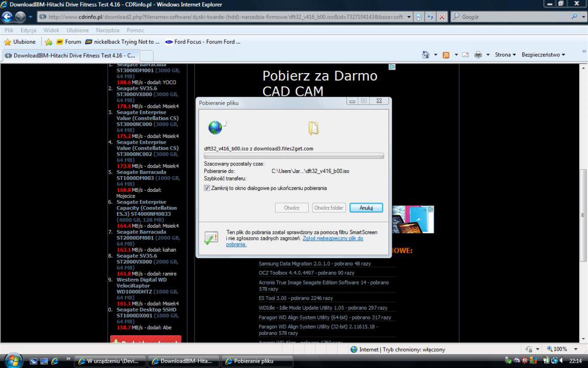
Task: Expand the RSS feeds dropdown arrow
Action: coord(456,54)
